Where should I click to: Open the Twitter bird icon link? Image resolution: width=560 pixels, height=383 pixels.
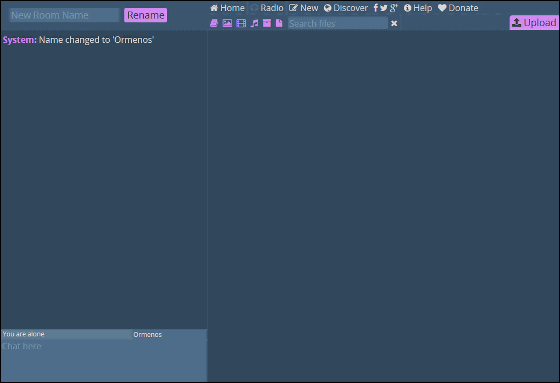coord(384,8)
